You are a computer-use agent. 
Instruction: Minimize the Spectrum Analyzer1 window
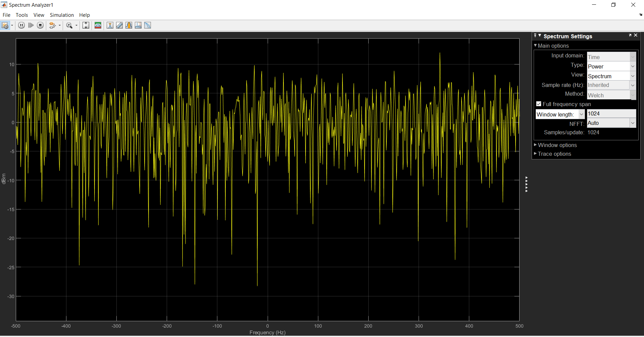click(594, 5)
